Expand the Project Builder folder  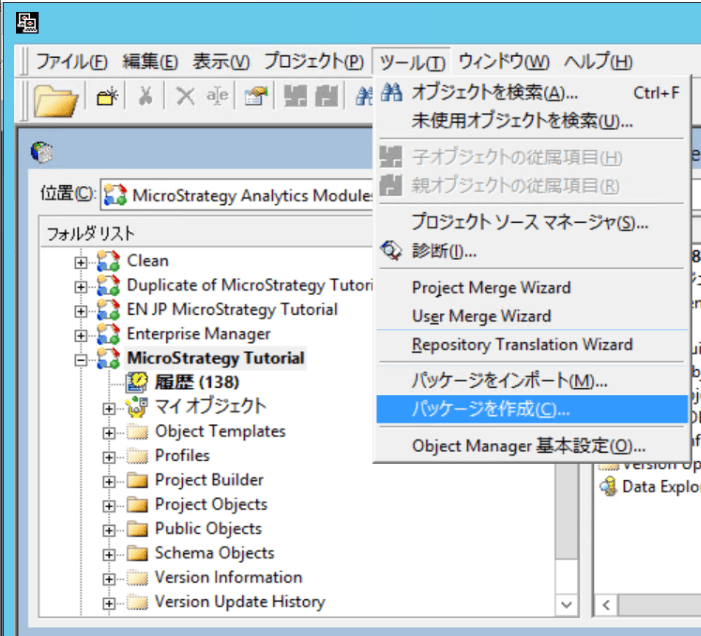[109, 481]
